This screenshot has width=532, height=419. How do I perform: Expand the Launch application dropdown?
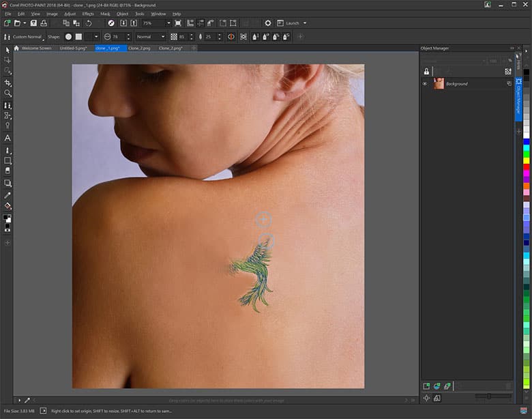(x=304, y=23)
